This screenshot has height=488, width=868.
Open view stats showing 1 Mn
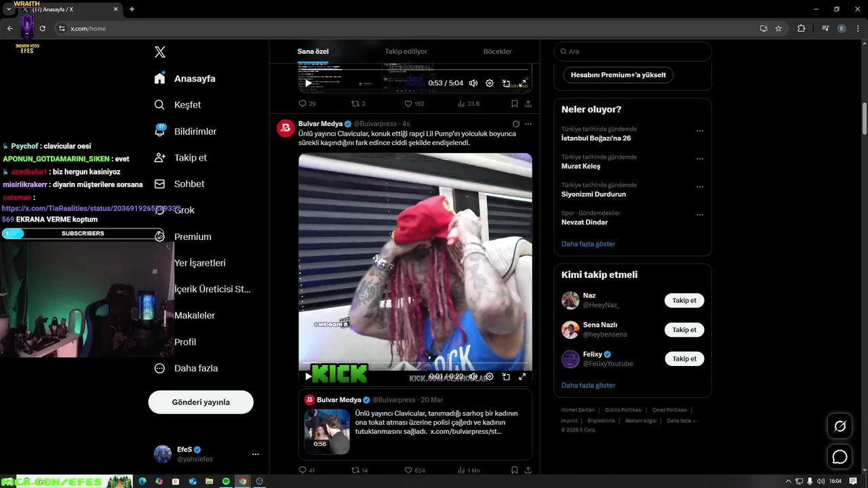click(469, 470)
